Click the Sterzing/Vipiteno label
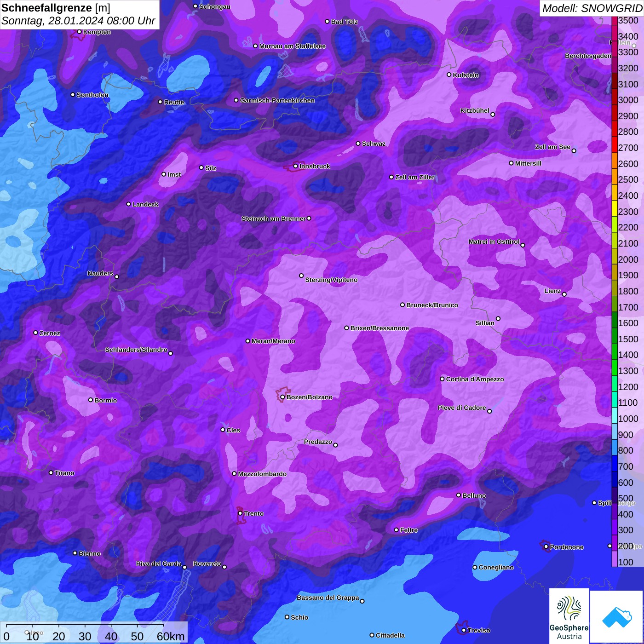 pyautogui.click(x=331, y=280)
